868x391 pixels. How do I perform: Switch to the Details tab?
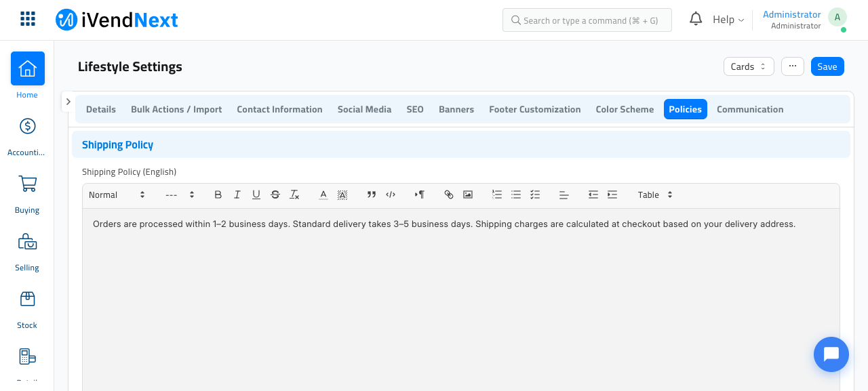coord(101,109)
